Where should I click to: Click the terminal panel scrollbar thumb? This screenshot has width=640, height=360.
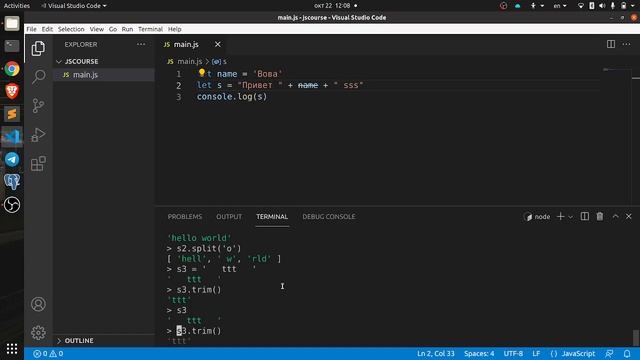[636, 338]
